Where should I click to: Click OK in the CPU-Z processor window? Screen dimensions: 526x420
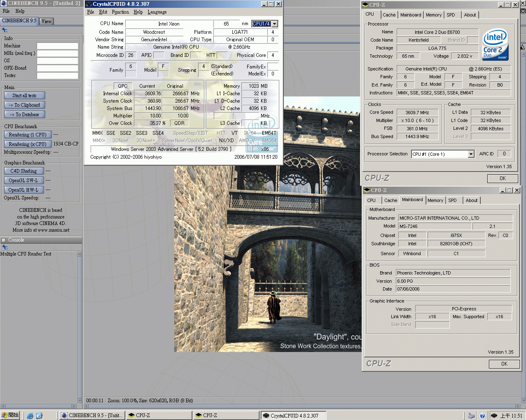tap(503, 178)
